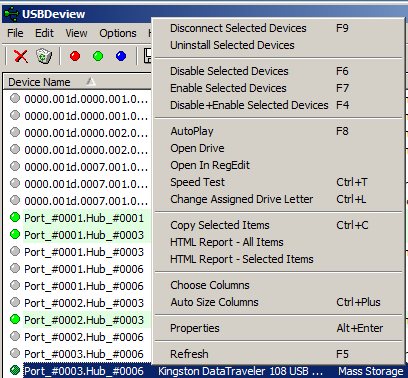Screen dimensions: 408x378
Task: Click green status icon of Port_#0001.Hub_#0001
Action: tap(15, 217)
